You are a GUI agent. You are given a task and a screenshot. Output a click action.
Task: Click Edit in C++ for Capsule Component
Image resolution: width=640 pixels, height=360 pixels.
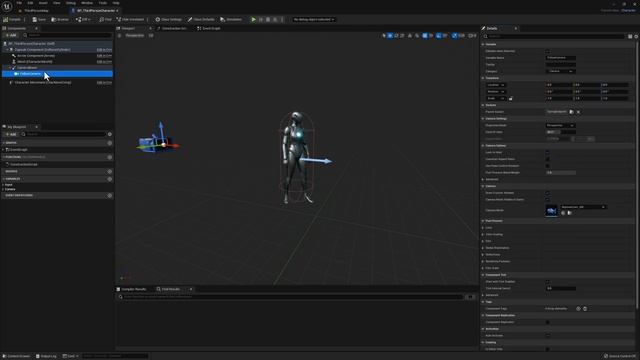104,50
